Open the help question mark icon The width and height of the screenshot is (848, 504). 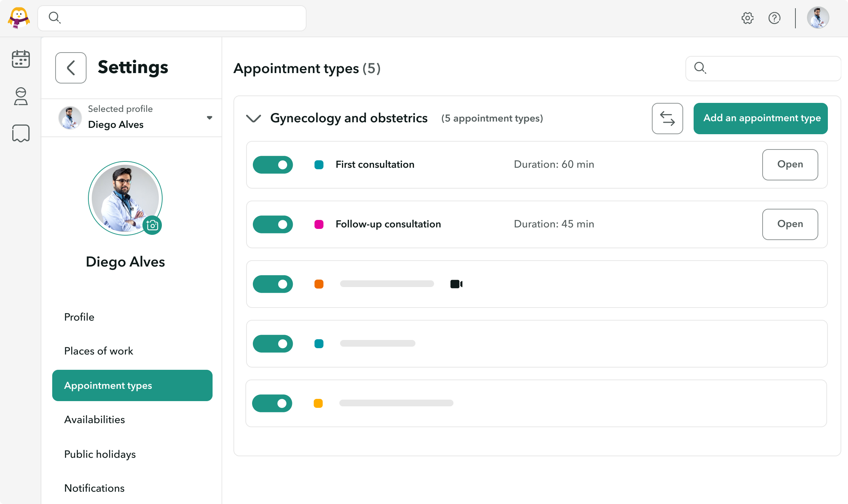[775, 18]
